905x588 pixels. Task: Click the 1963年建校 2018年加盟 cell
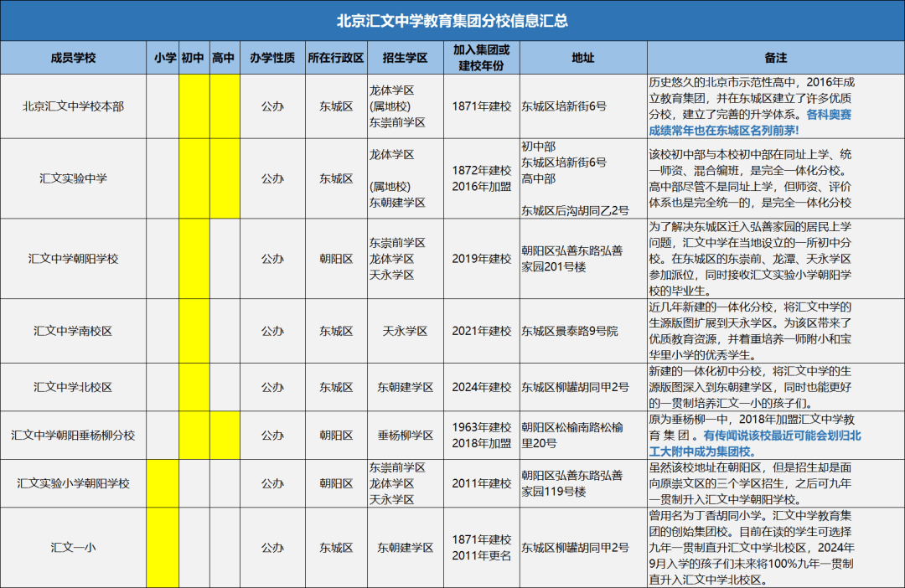[x=481, y=435]
